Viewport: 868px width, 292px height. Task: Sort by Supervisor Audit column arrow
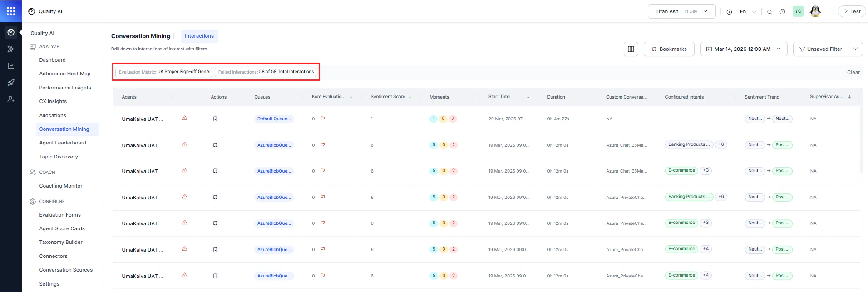[x=849, y=97]
